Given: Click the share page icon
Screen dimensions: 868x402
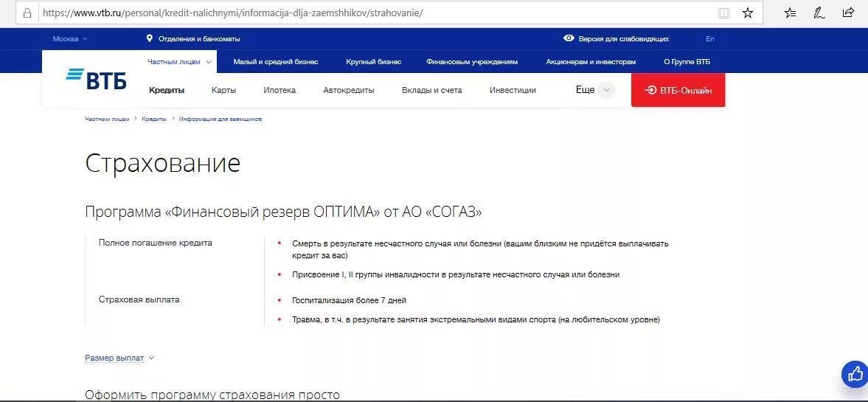Looking at the screenshot, I should coord(848,13).
